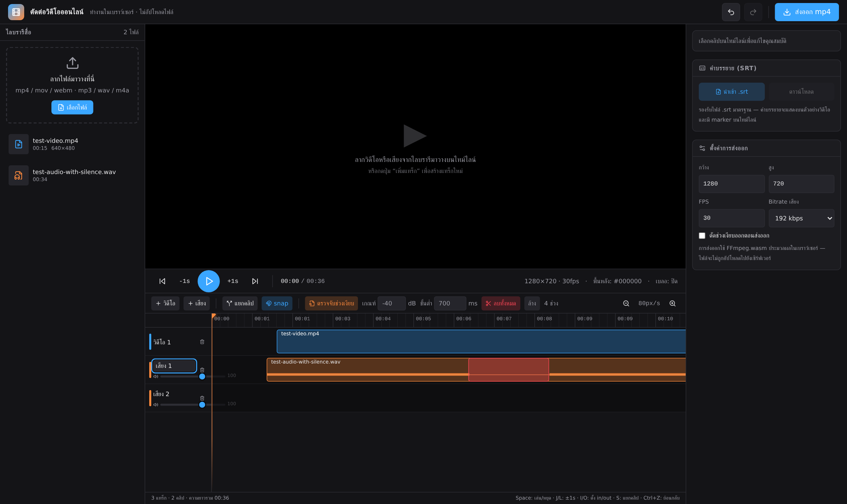
Task: Click the ดาวน์โหลด subtitle button
Action: 801,92
